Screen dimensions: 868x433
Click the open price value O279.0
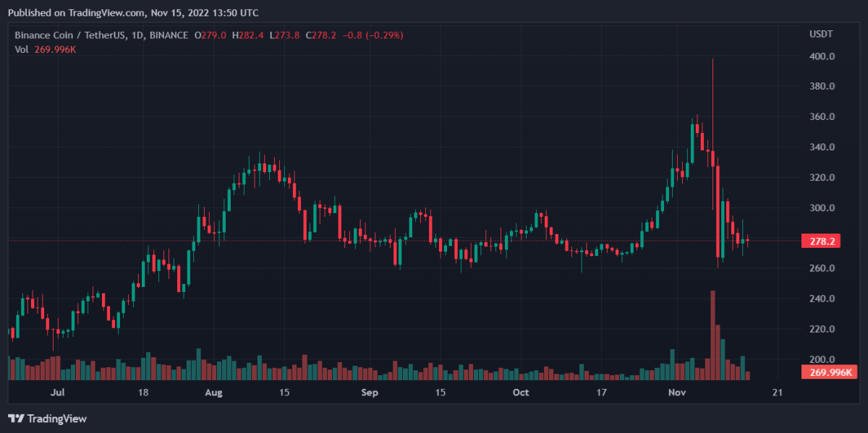click(210, 35)
